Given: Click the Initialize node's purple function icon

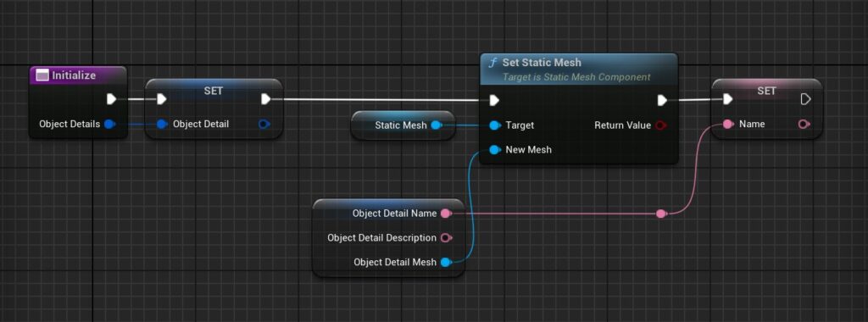Looking at the screenshot, I should pyautogui.click(x=42, y=75).
